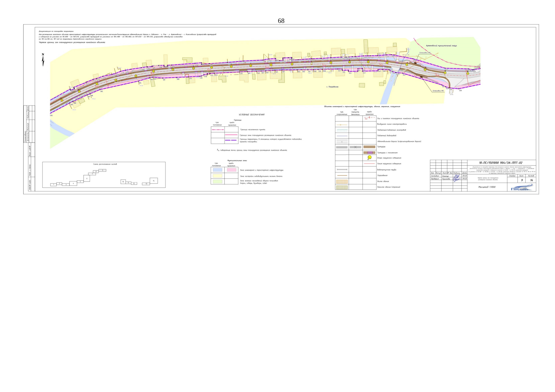
Task: Click the page number 68
Action: (x=281, y=21)
